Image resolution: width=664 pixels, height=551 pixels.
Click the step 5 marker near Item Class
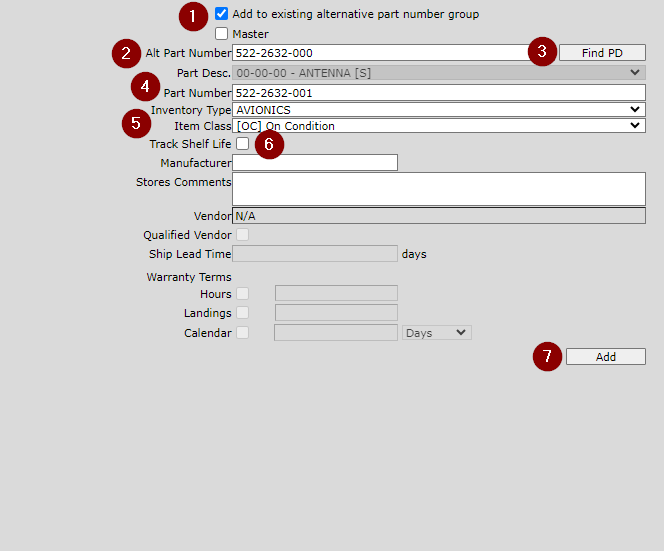tap(137, 123)
